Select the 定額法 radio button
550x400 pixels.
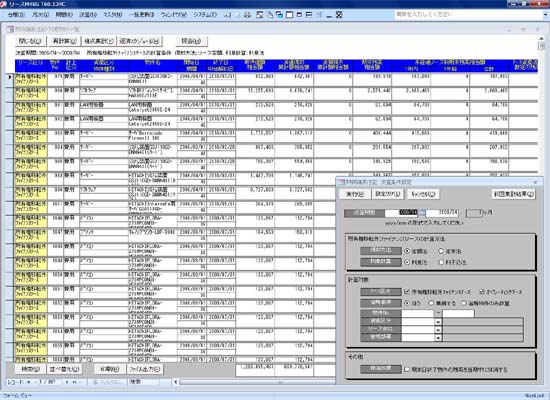[x=407, y=251]
